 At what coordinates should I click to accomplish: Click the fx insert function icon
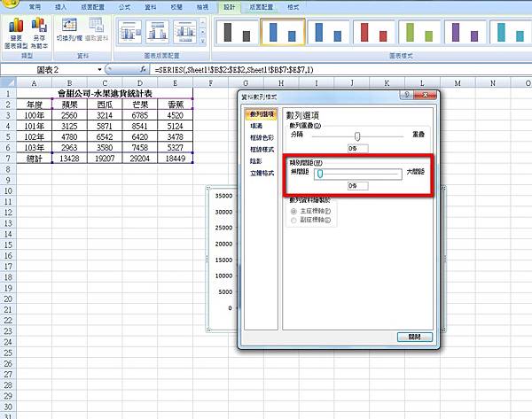[x=143, y=69]
